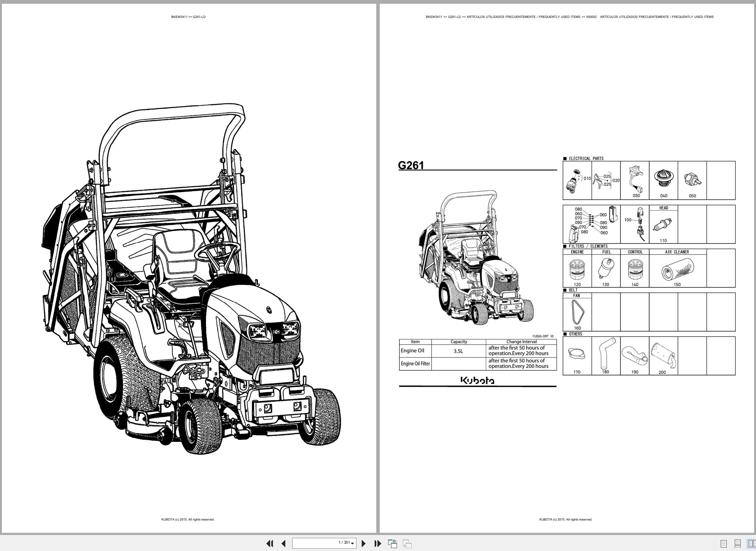
Task: Go to the first page
Action: 270,543
